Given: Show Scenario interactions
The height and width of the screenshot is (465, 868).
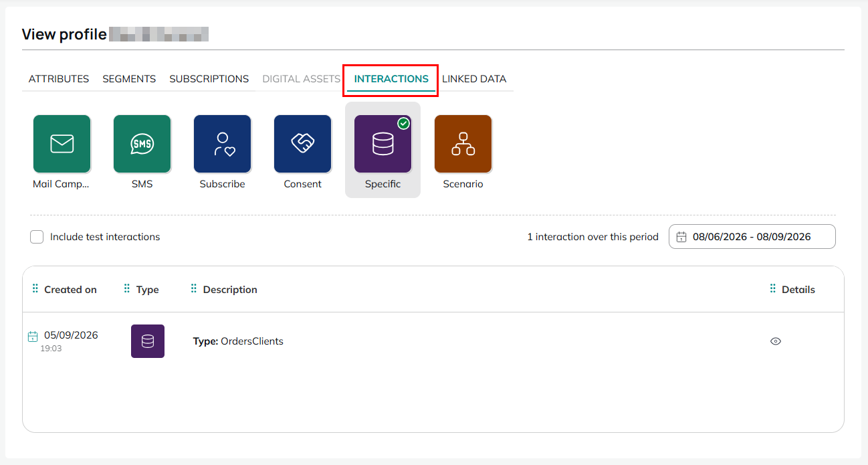Looking at the screenshot, I should [463, 144].
